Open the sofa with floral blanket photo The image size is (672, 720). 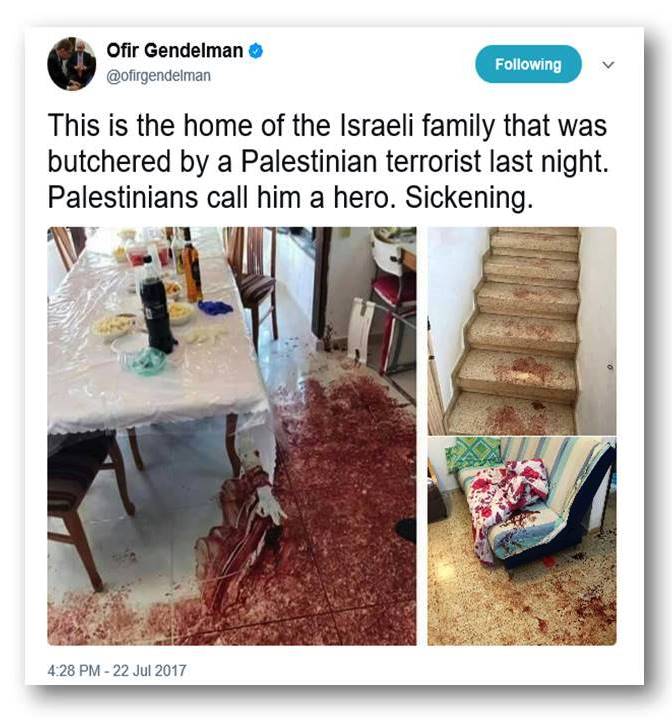click(522, 541)
